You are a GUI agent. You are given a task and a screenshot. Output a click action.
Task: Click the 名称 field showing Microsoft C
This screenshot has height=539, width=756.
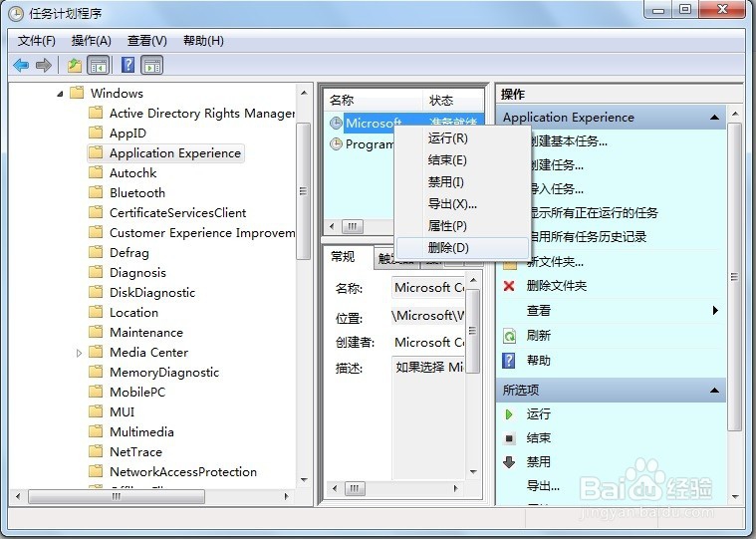tap(428, 288)
